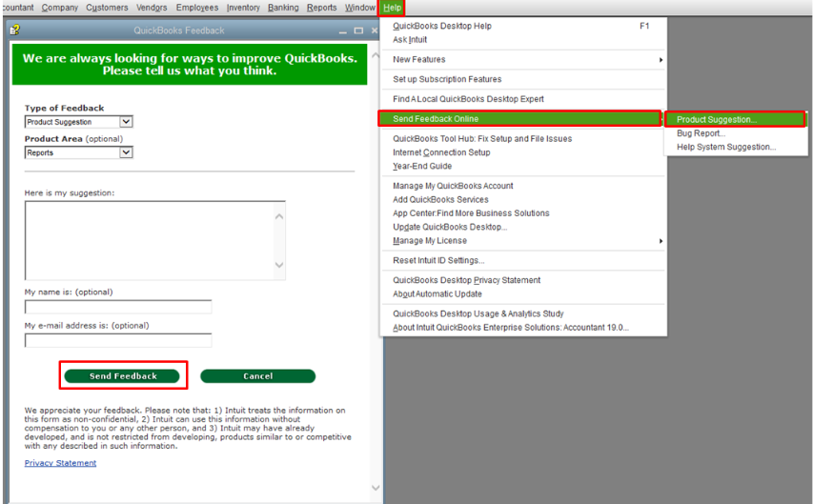Image resolution: width=813 pixels, height=504 pixels.
Task: Click the suggestion box scroll up arrow
Action: point(279,216)
